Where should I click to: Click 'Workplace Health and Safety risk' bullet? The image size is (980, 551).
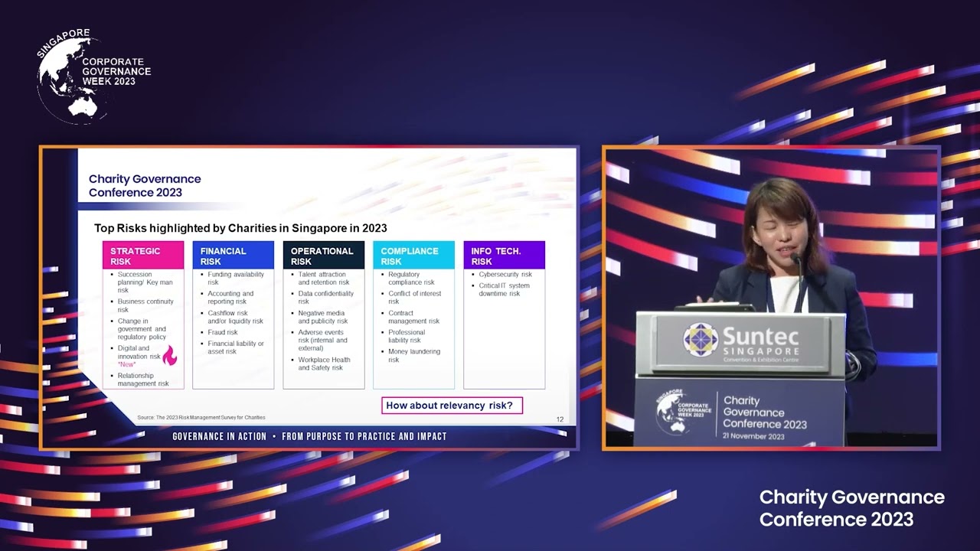coord(324,364)
